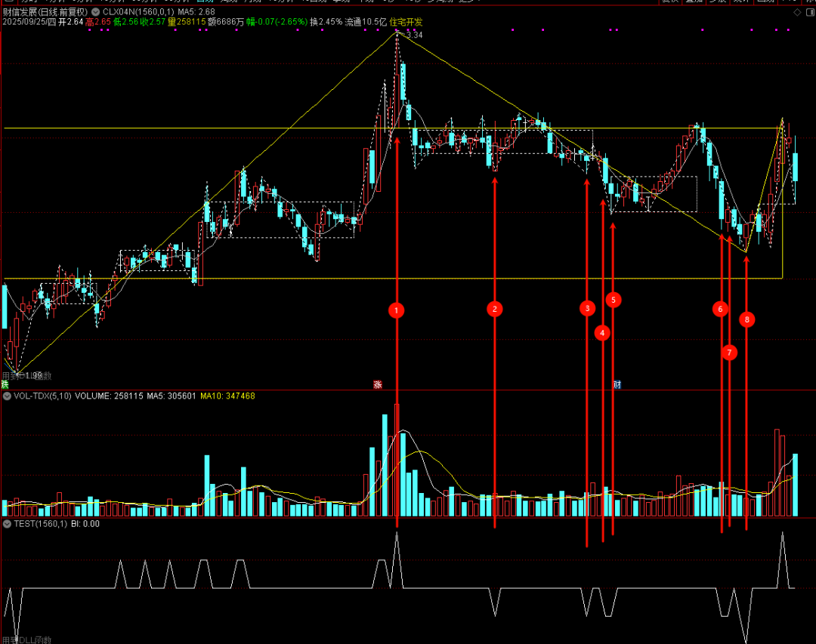Click the volume figure 量258115
816x644 pixels.
coord(187,22)
